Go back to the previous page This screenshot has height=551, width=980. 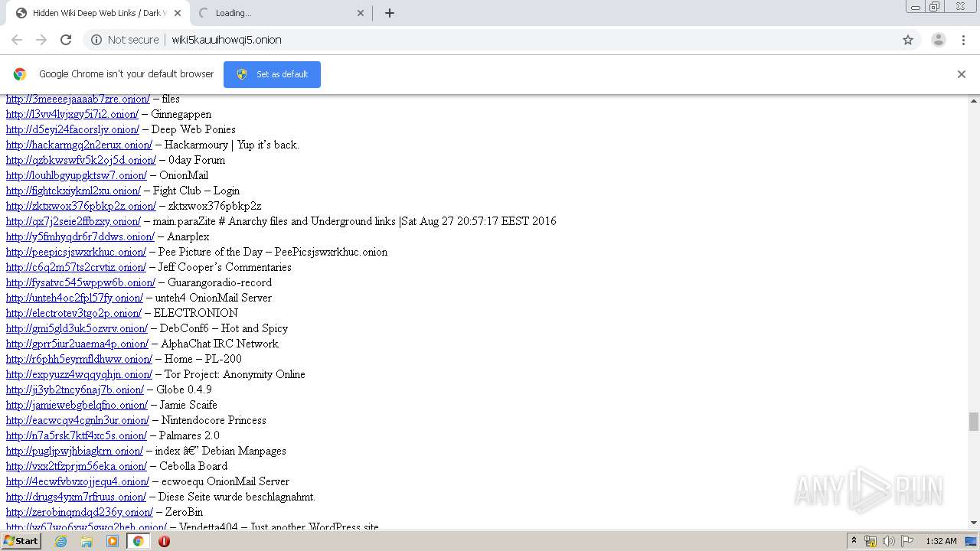(x=17, y=40)
